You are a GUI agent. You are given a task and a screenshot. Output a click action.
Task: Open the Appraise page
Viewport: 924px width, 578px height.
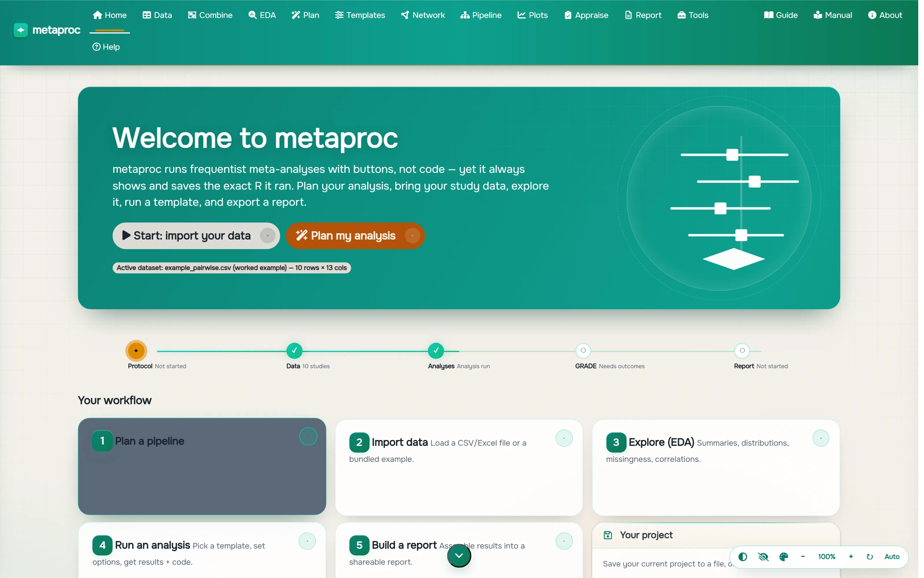click(x=586, y=15)
